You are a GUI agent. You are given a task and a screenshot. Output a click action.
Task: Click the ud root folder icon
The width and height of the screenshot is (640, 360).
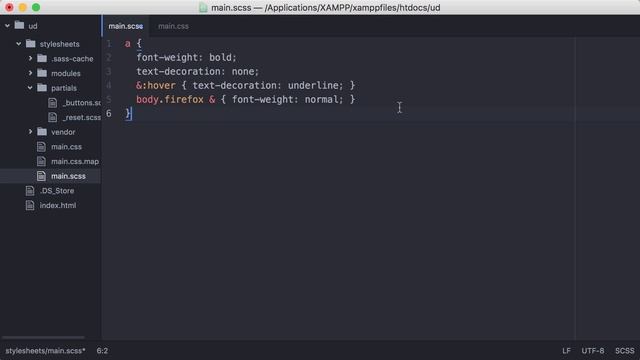pos(19,25)
